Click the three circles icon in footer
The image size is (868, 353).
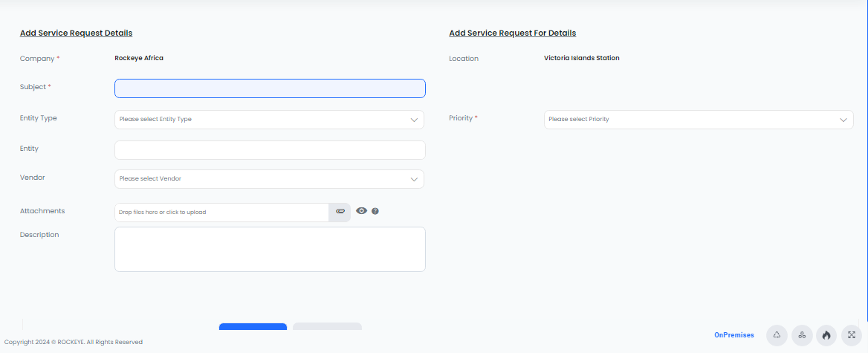pos(802,335)
